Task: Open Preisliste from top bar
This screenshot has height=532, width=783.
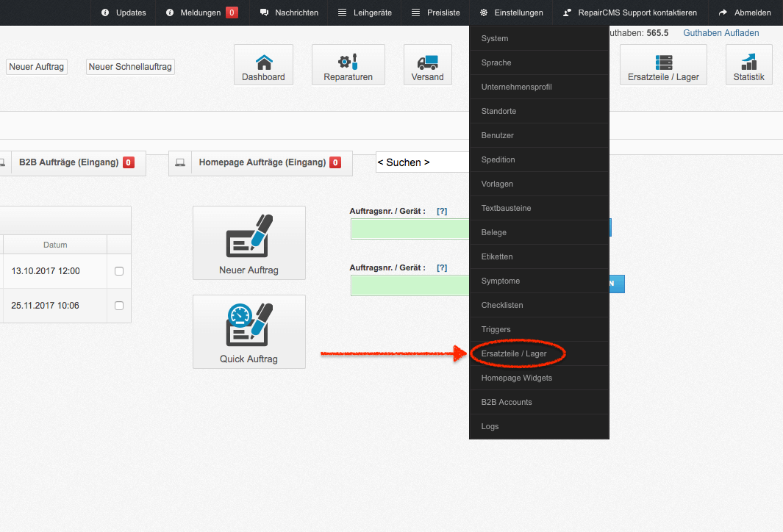Action: pyautogui.click(x=435, y=12)
